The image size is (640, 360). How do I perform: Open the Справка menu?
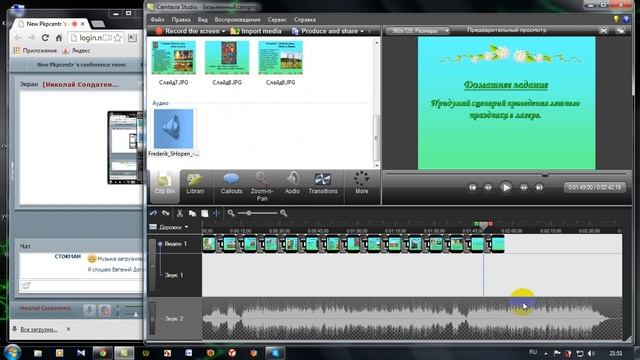(305, 20)
